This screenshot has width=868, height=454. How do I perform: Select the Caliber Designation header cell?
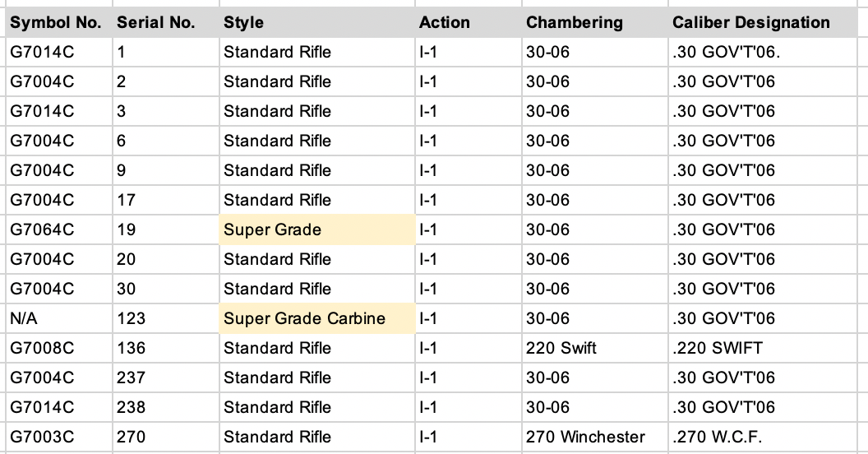(763, 23)
